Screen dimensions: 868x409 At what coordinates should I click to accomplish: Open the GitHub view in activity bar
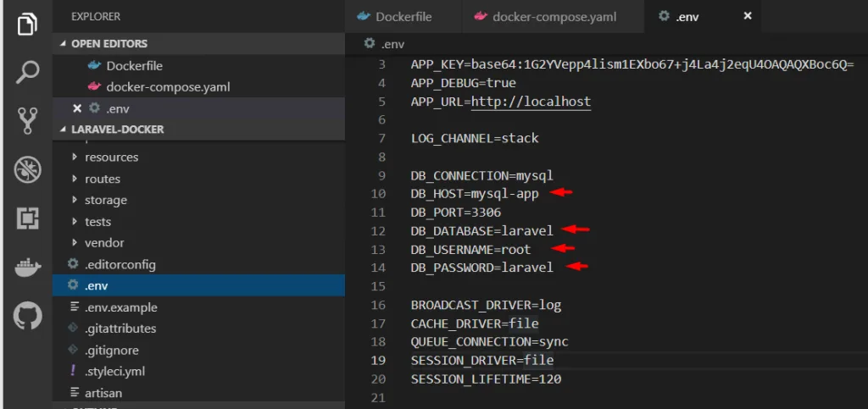tap(28, 316)
